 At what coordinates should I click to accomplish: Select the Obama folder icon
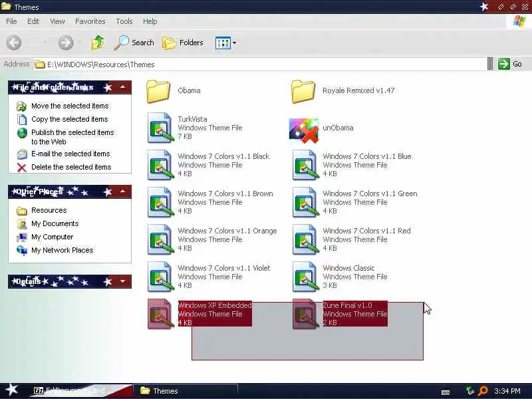[158, 91]
